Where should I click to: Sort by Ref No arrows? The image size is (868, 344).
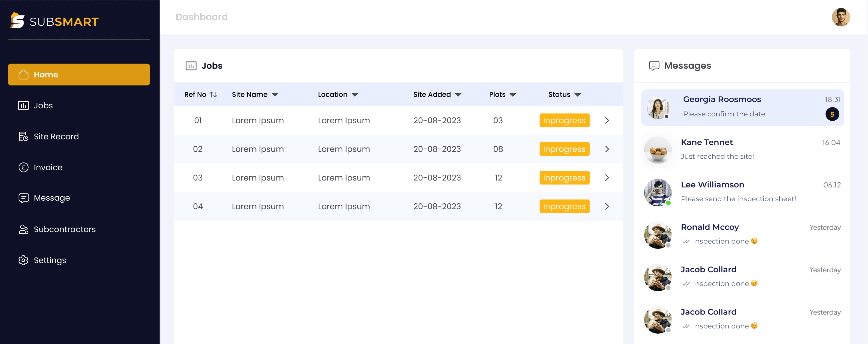tap(213, 95)
